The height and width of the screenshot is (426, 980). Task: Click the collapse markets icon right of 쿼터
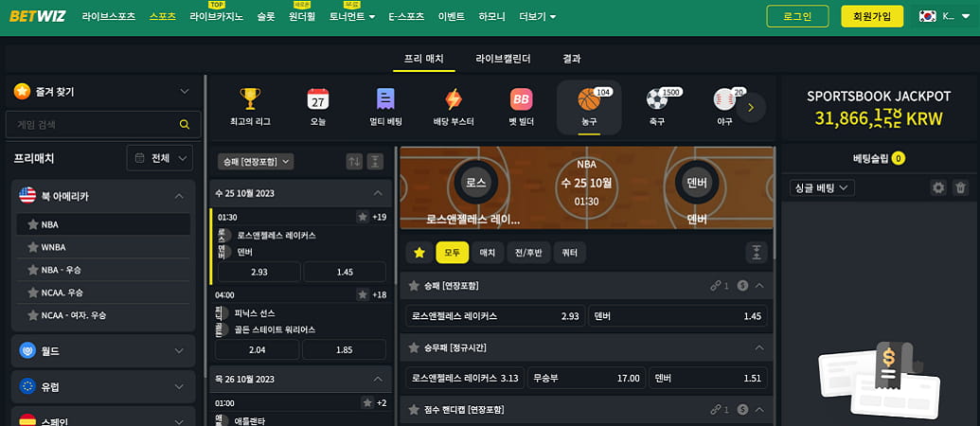point(757,253)
